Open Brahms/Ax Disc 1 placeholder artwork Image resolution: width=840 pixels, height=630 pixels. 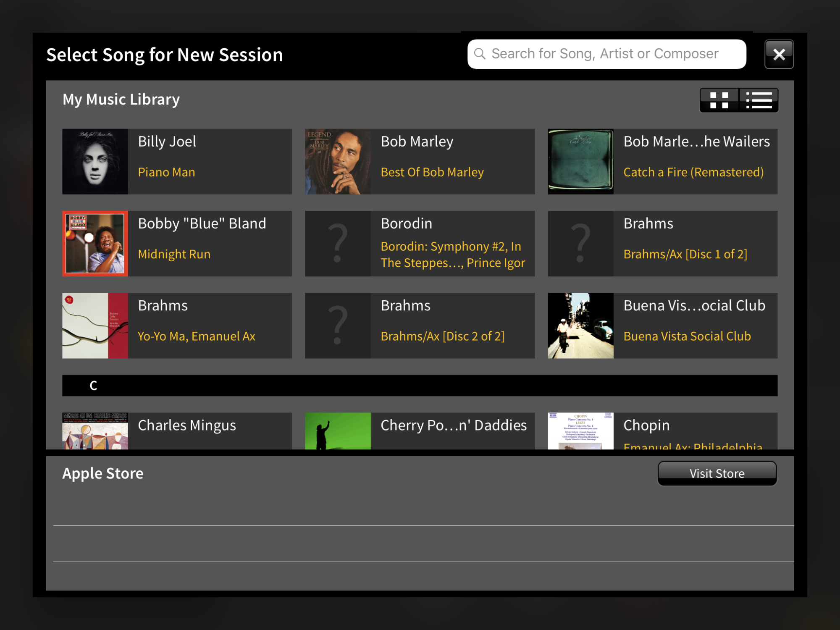[x=580, y=244]
